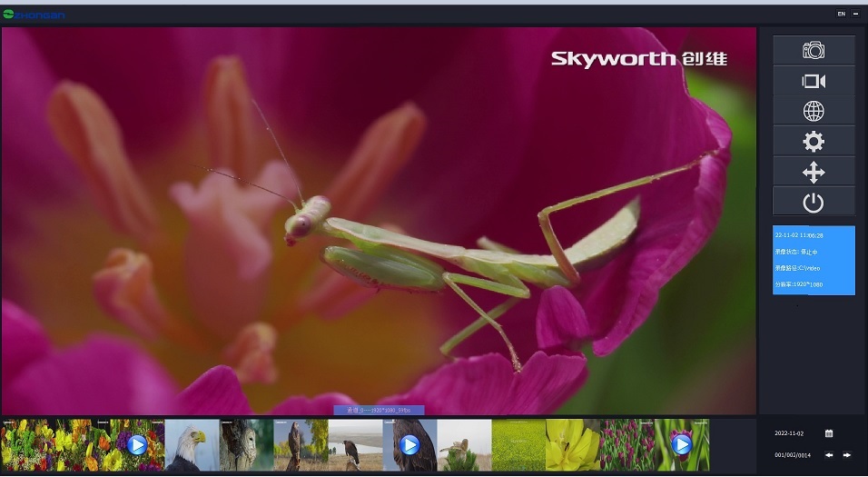Open the green grass field thumbnail
This screenshot has height=477, width=868.
click(x=518, y=445)
